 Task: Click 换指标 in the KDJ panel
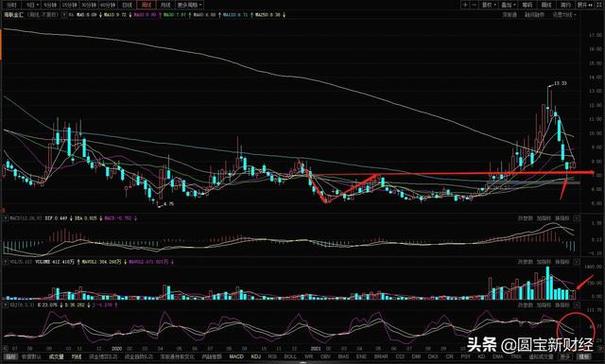562,305
